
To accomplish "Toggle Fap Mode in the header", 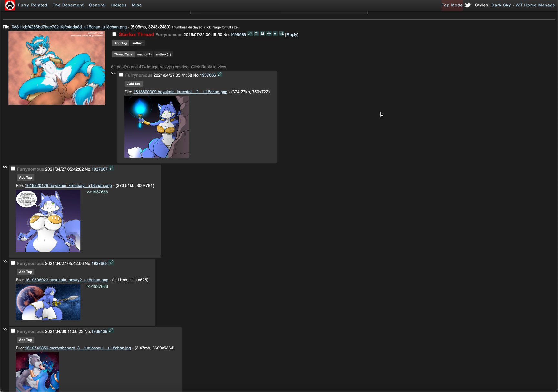I will point(452,5).
